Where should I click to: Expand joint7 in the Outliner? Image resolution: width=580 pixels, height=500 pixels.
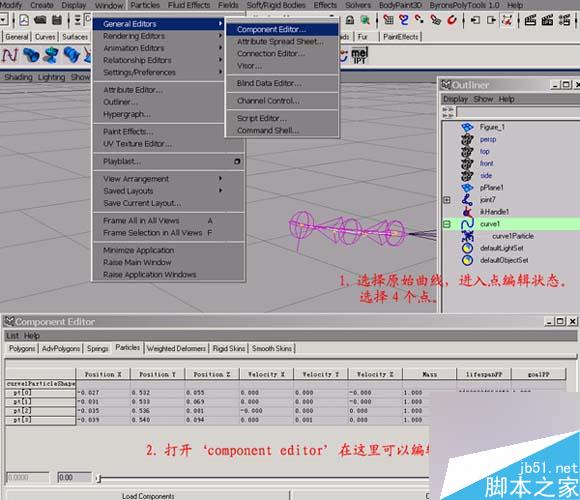[x=447, y=200]
